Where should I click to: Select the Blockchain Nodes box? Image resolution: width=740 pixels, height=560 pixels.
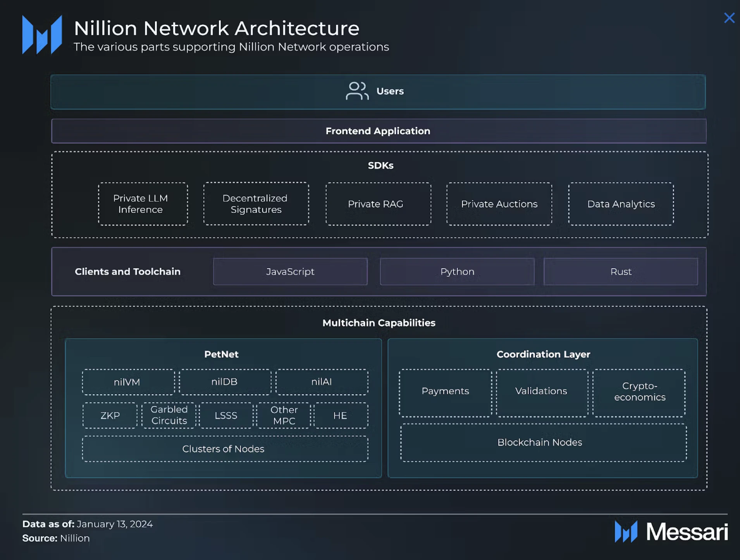[x=543, y=443]
